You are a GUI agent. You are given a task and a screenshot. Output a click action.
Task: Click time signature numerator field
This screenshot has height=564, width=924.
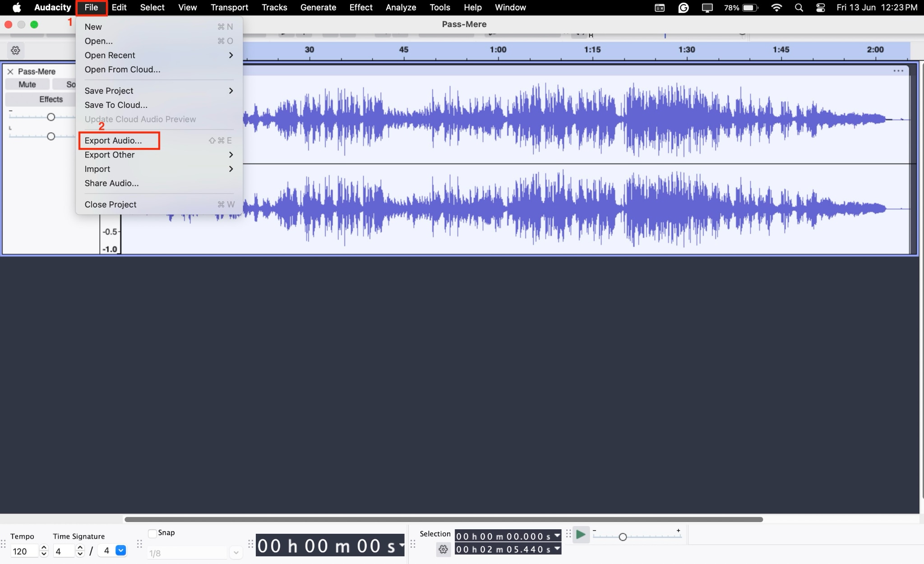click(x=64, y=551)
